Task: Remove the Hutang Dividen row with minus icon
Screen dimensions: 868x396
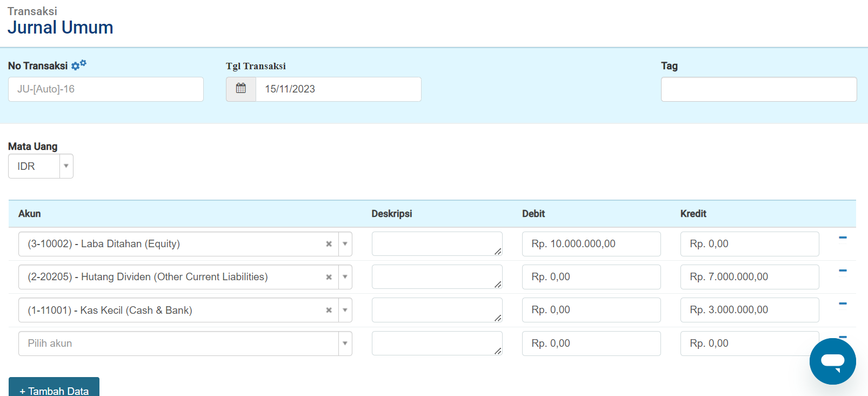Action: tap(842, 270)
